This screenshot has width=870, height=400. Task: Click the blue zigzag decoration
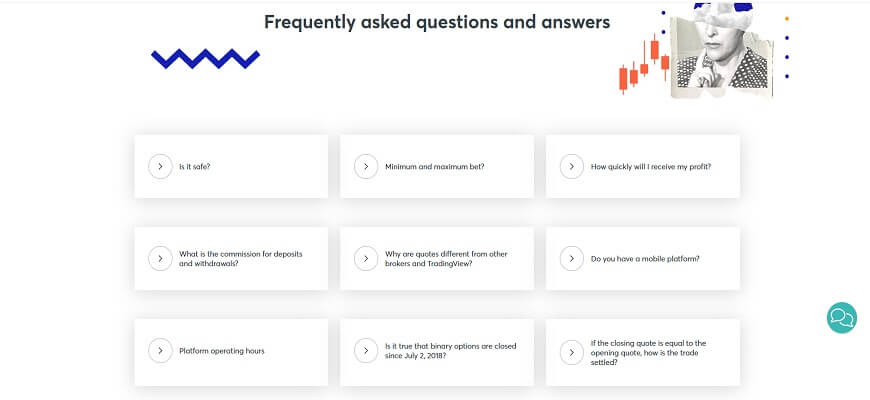tap(205, 59)
